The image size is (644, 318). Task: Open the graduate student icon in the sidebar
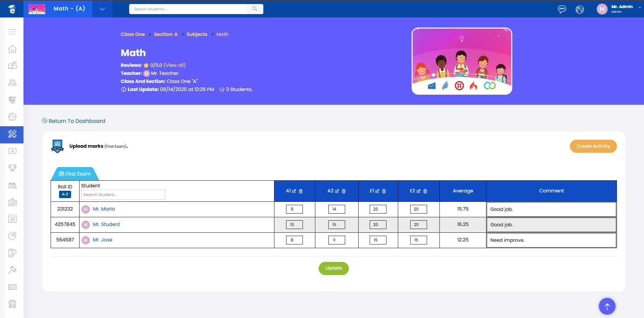pyautogui.click(x=12, y=100)
